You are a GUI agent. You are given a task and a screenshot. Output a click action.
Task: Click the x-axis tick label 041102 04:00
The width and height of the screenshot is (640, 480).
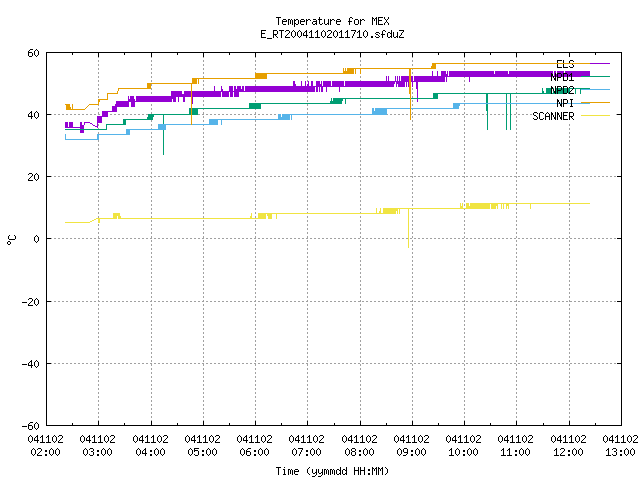tap(150, 446)
